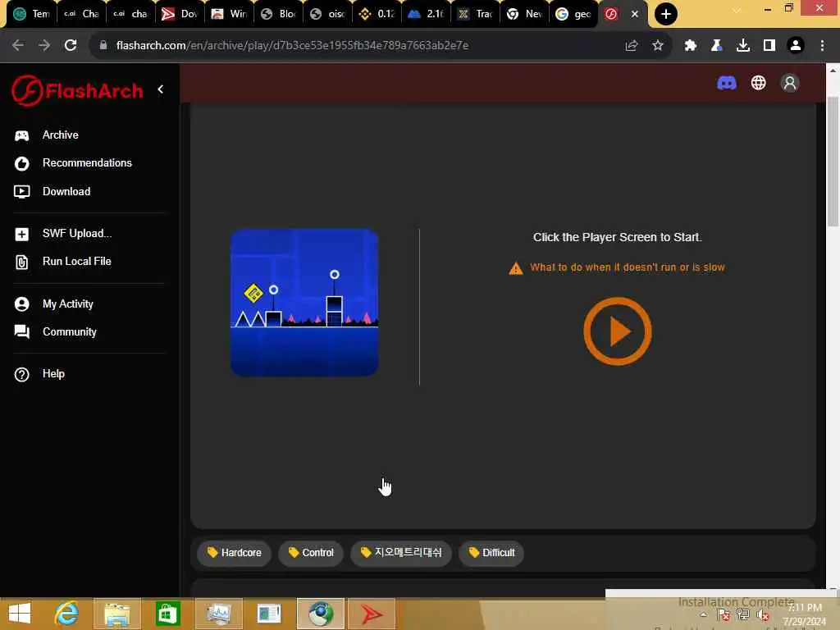Open a new browser tab

pyautogui.click(x=666, y=15)
